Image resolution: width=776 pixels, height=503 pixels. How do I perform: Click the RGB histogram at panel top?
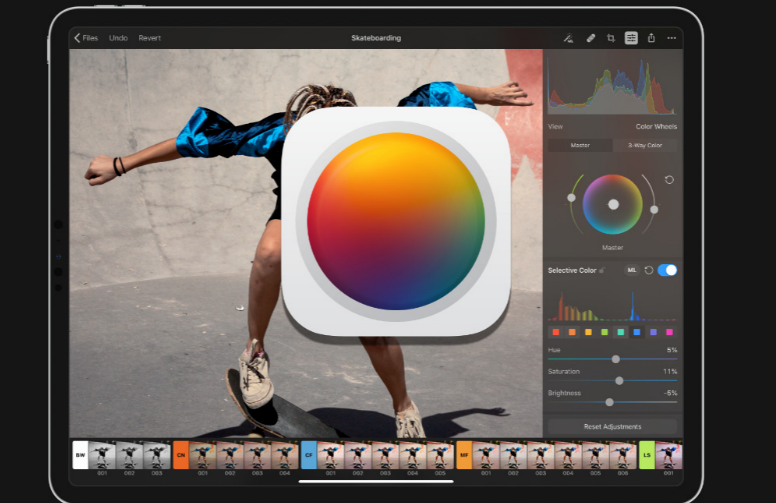click(612, 86)
